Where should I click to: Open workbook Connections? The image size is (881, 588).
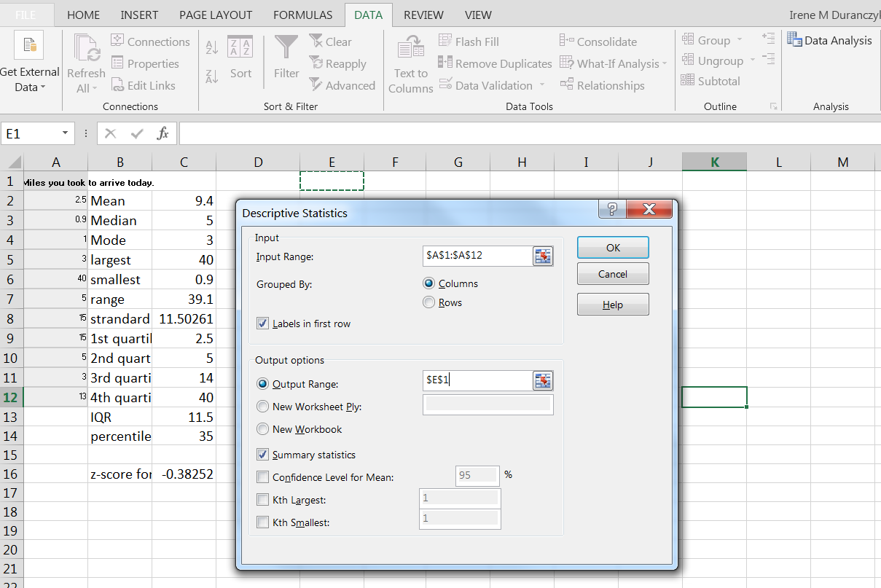(x=150, y=42)
